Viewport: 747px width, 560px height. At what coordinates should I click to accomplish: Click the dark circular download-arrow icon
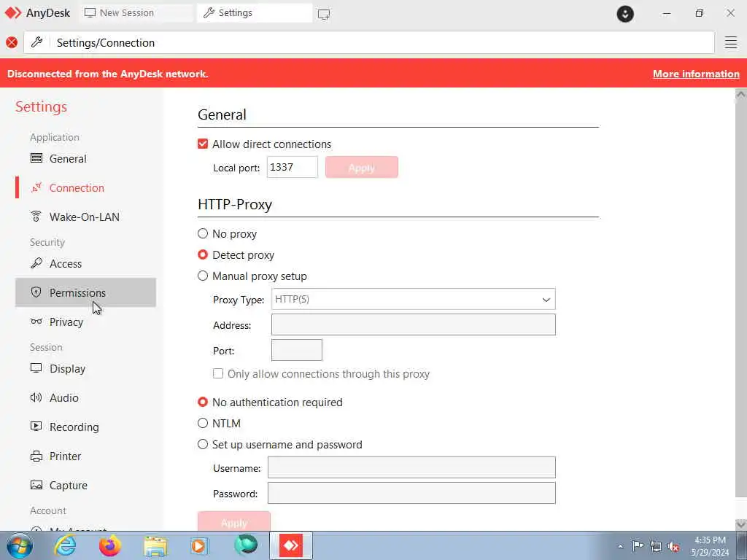[625, 14]
